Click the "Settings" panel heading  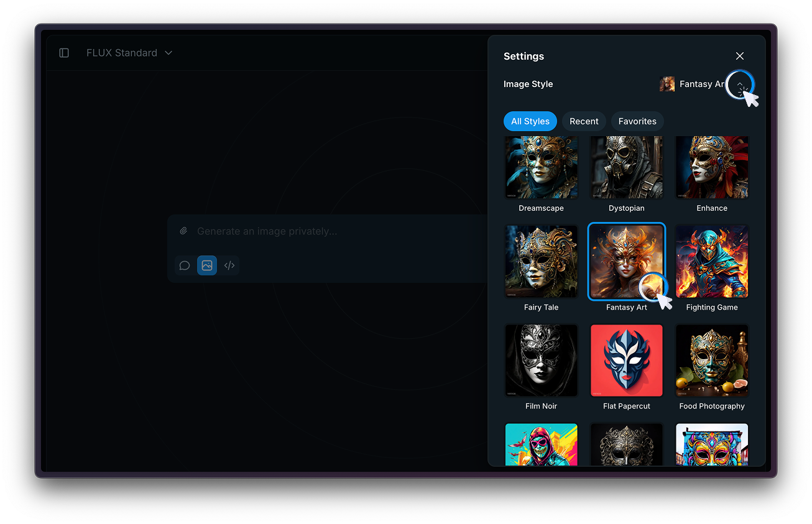[524, 56]
